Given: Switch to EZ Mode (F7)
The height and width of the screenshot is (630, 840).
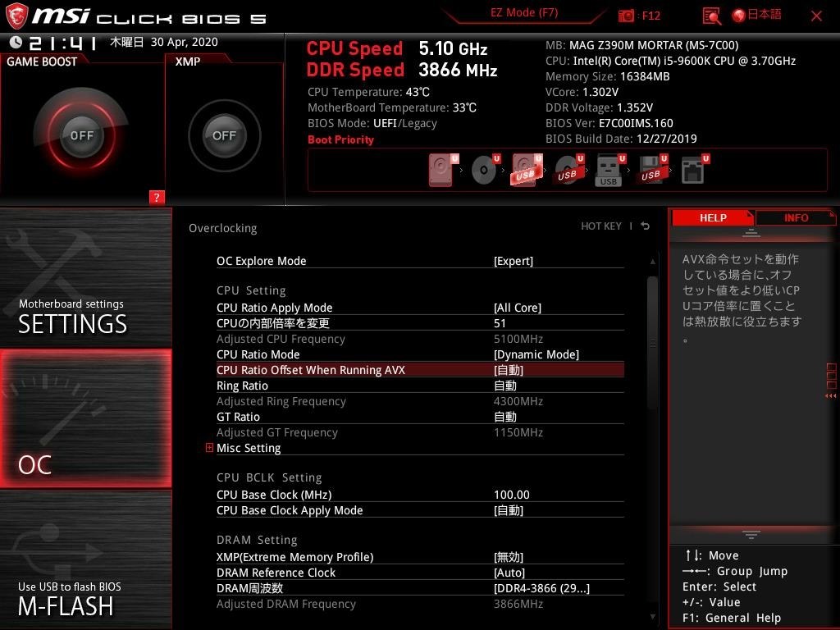Looking at the screenshot, I should (x=524, y=13).
